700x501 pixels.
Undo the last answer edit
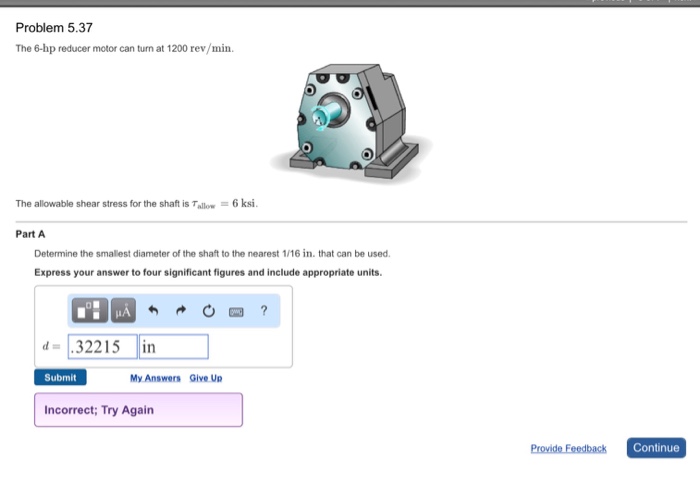click(x=153, y=310)
